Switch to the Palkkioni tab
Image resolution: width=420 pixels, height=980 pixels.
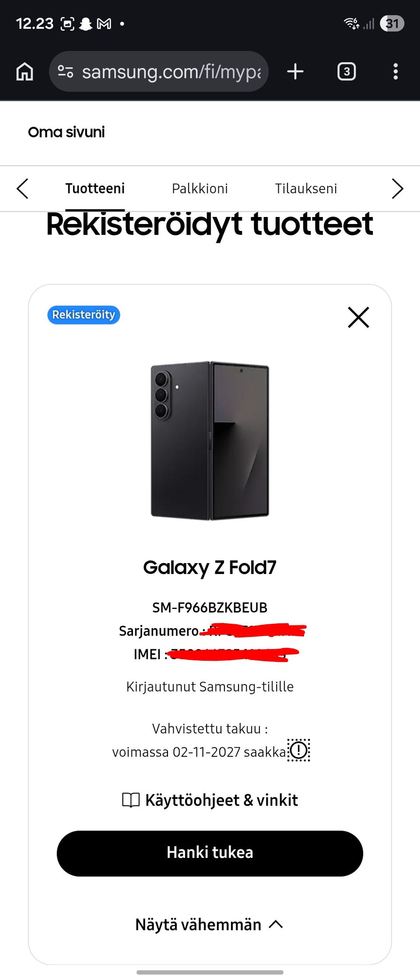[199, 189]
